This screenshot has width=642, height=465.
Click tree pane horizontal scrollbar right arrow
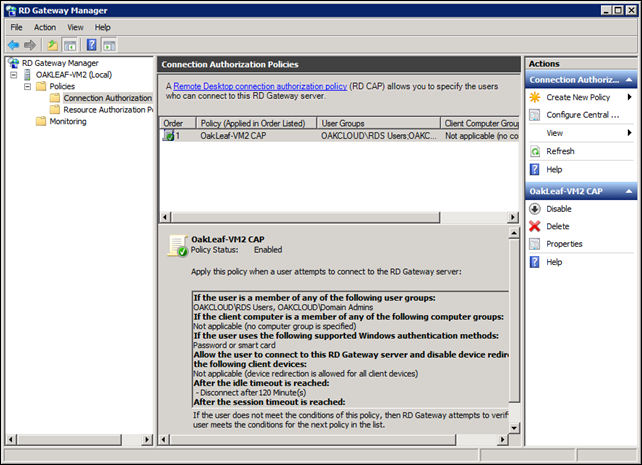(x=147, y=440)
